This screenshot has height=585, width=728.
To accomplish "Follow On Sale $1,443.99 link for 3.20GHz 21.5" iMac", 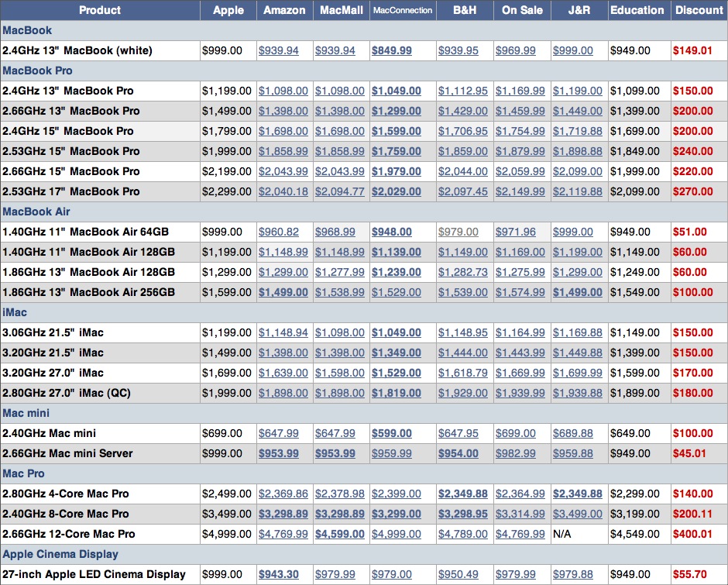I will (x=520, y=353).
